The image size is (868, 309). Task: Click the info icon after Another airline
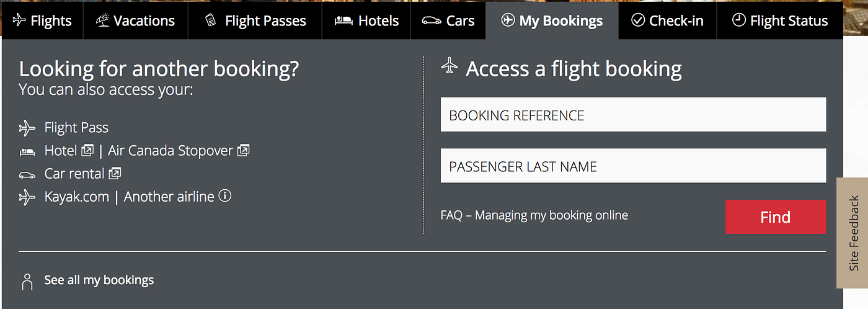pyautogui.click(x=225, y=196)
